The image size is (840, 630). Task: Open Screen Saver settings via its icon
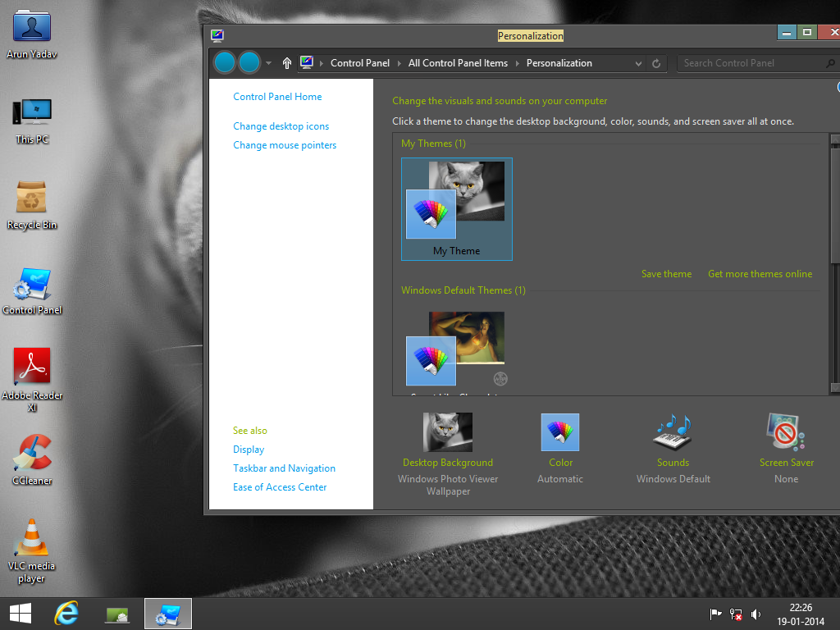point(785,432)
